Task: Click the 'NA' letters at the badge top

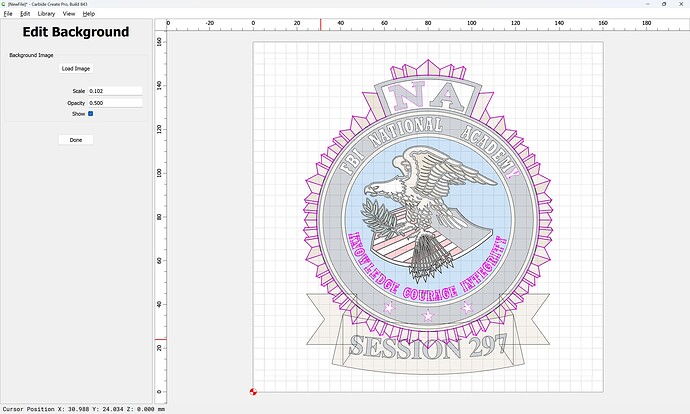Action: point(428,97)
